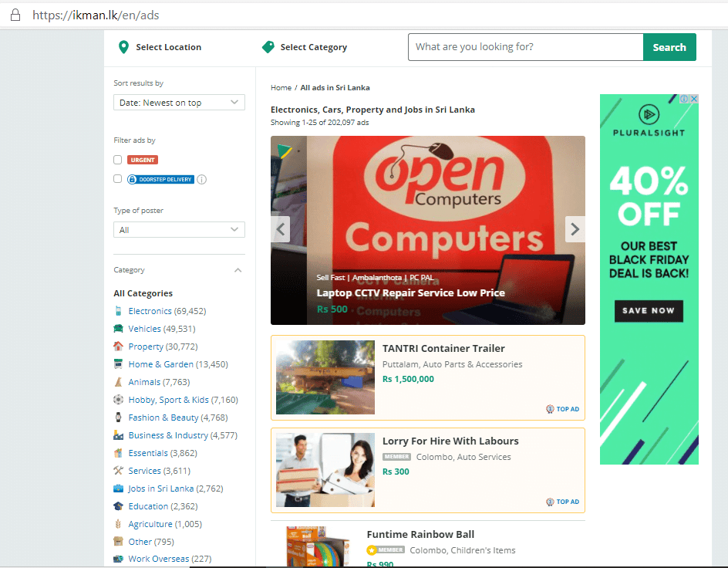This screenshot has width=728, height=568.
Task: Click 'Showing 1-25 of 202,097 ads' text
Action: (x=319, y=122)
